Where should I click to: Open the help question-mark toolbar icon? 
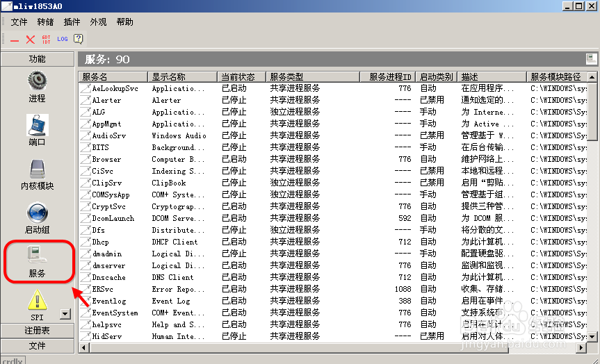(78, 39)
